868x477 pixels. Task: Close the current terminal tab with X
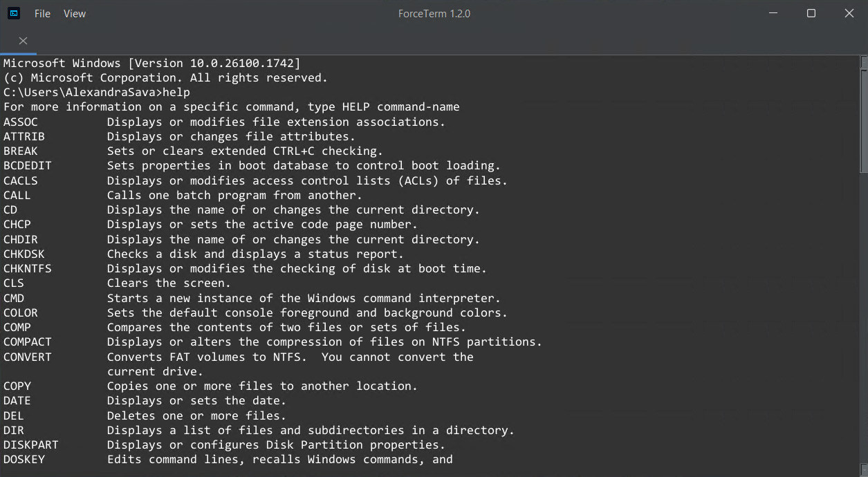[x=23, y=41]
